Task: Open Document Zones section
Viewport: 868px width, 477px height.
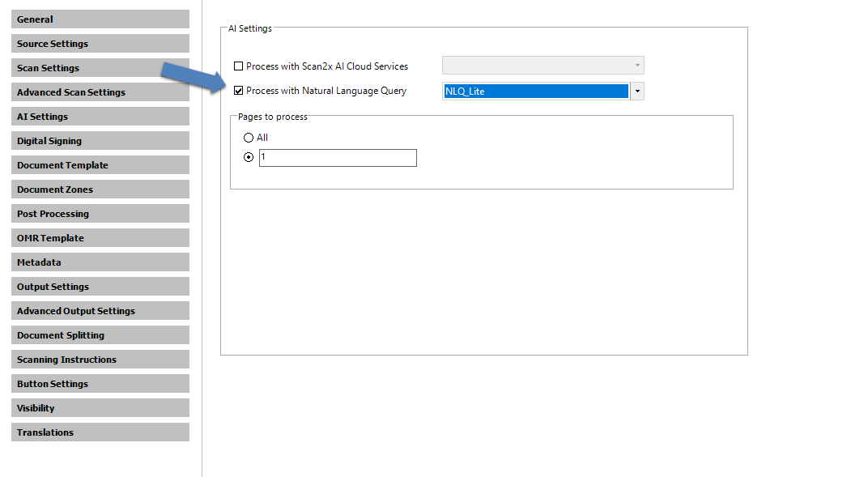Action: (100, 190)
